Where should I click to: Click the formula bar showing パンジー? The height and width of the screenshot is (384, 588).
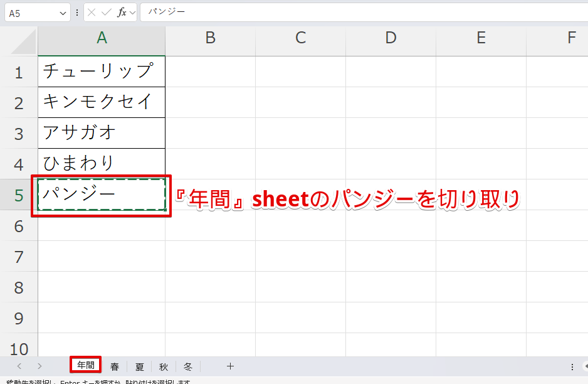click(x=364, y=13)
